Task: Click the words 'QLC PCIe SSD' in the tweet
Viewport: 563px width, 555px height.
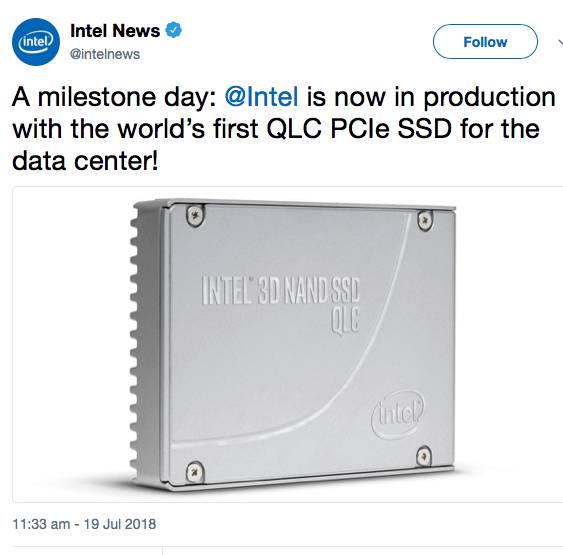Action: [359, 129]
